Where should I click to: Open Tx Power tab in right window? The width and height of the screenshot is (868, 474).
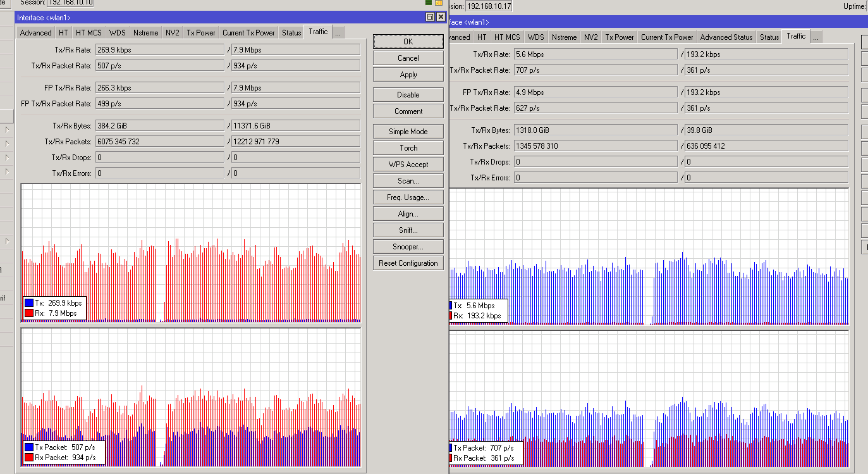pos(620,37)
